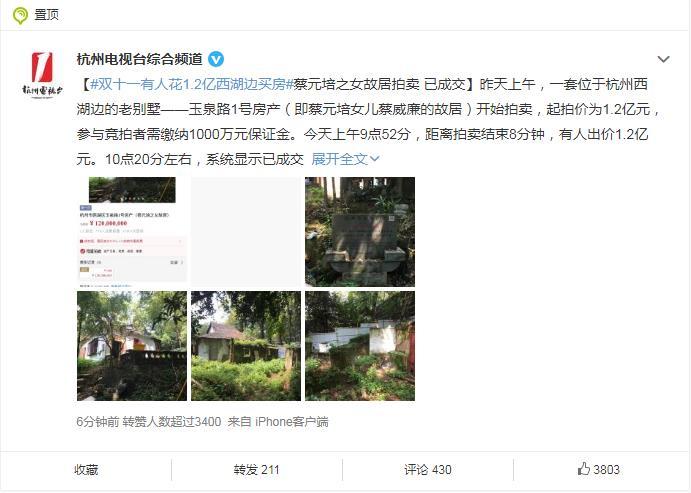691x493 pixels.
Task: Open the auction listing screenshot thumbnail
Action: (132, 232)
